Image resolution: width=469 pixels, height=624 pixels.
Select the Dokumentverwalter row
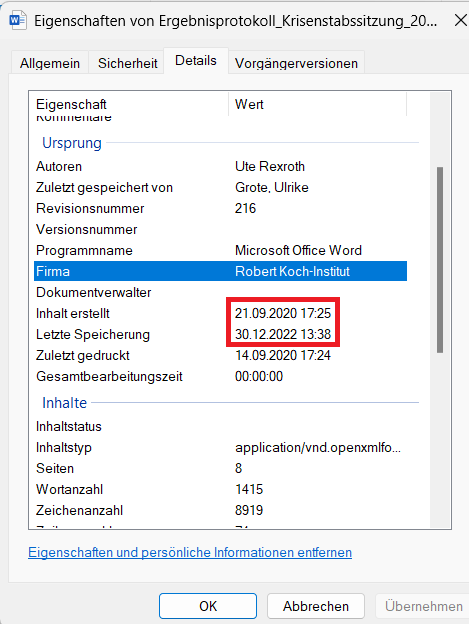(220, 292)
